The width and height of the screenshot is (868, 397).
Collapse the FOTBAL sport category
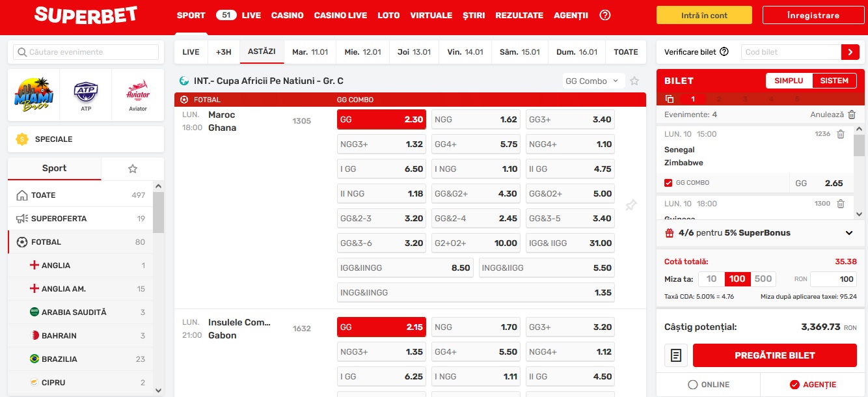(81, 242)
